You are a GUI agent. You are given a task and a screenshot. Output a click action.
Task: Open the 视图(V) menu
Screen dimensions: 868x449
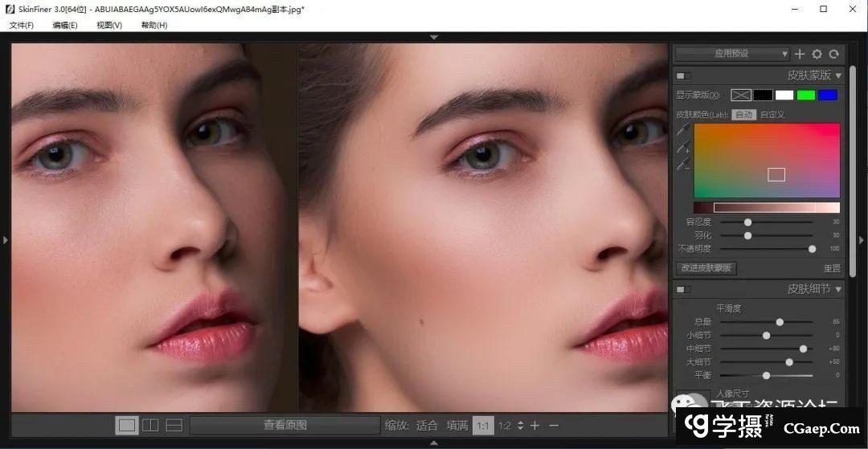[109, 26]
